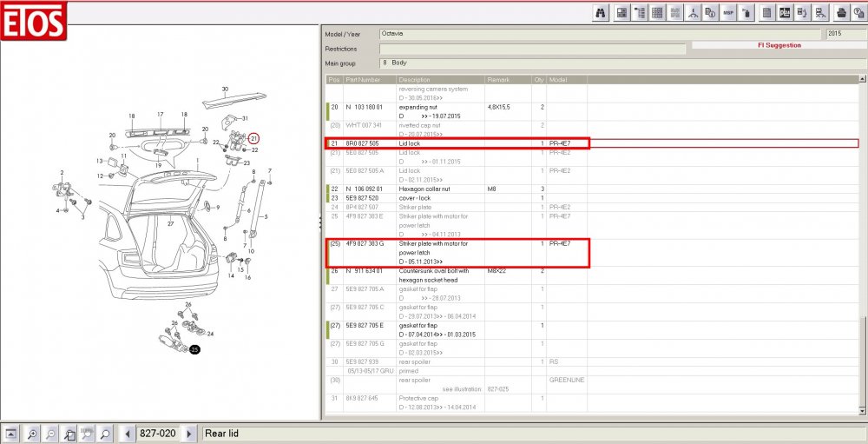The height and width of the screenshot is (444, 868).
Task: Click the Main group field showing Body
Action: (x=622, y=63)
